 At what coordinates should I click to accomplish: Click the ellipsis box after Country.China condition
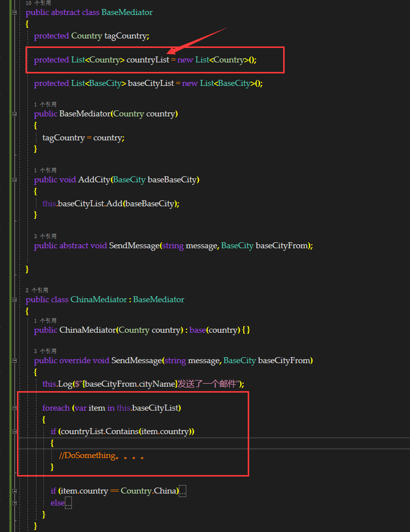[182, 491]
